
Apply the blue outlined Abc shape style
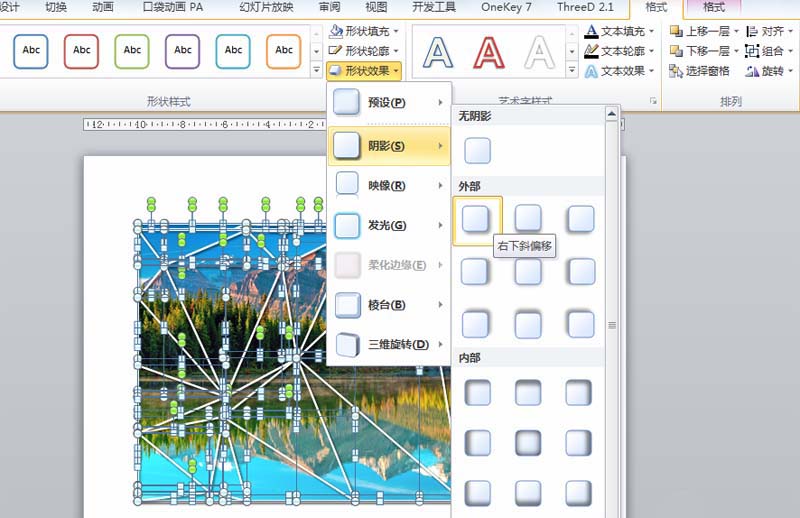coord(31,51)
